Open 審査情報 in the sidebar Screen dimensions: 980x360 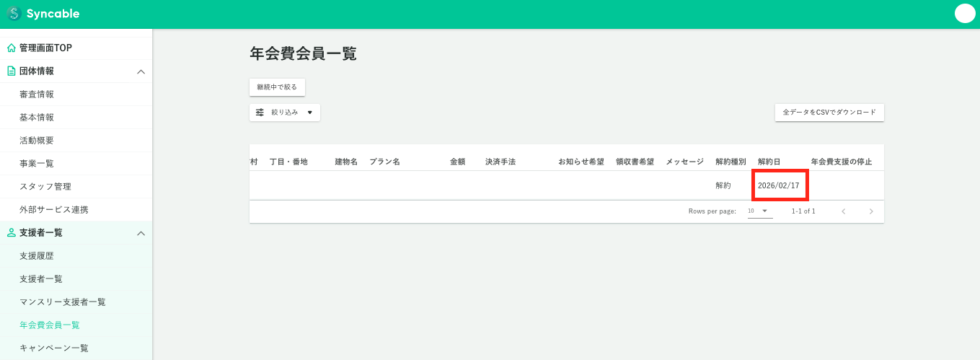[x=37, y=95]
